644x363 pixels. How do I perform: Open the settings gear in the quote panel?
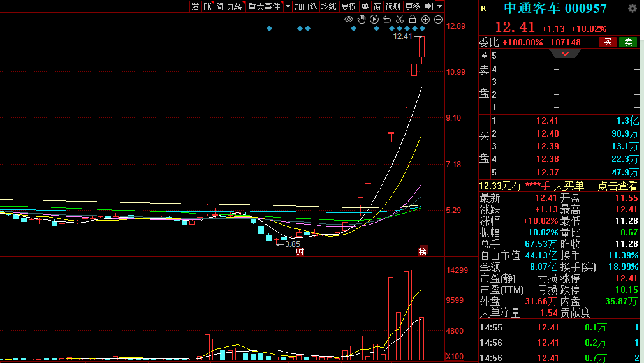pyautogui.click(x=632, y=8)
